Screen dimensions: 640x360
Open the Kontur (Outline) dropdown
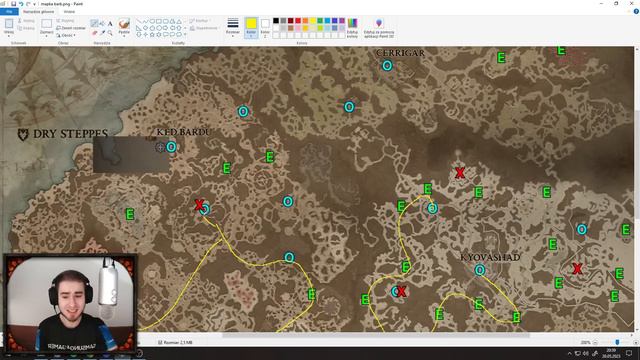click(x=200, y=21)
